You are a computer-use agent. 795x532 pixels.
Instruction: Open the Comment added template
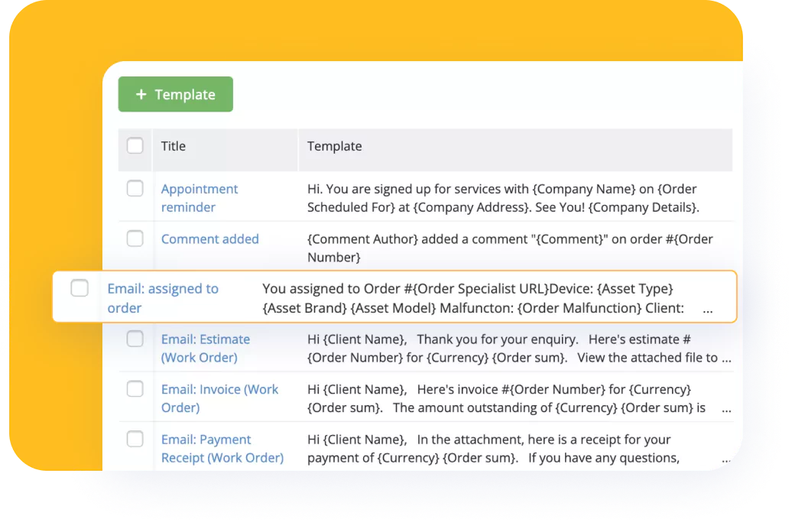coord(209,238)
